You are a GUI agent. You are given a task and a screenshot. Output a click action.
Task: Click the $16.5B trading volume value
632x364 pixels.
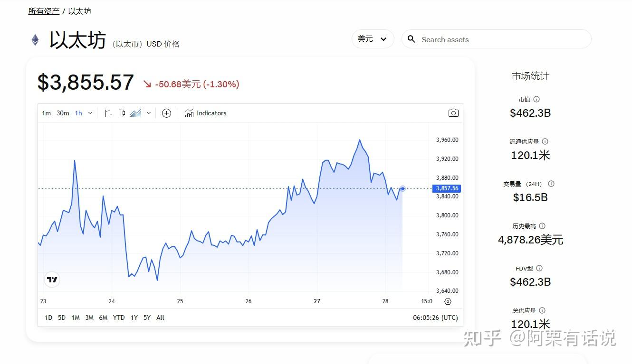click(530, 197)
